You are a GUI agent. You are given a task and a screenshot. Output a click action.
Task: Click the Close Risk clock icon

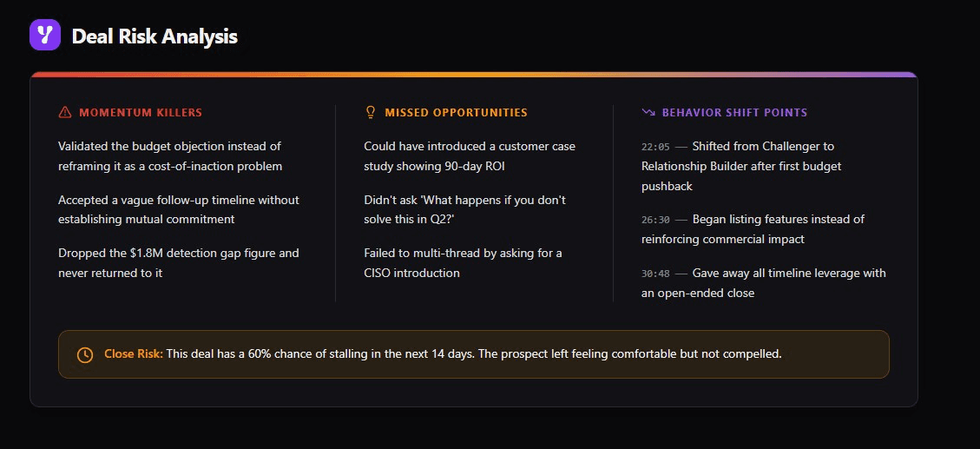85,354
